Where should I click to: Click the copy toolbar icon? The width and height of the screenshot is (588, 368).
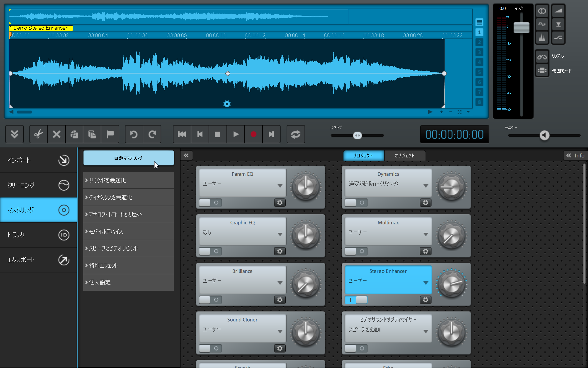pos(74,134)
